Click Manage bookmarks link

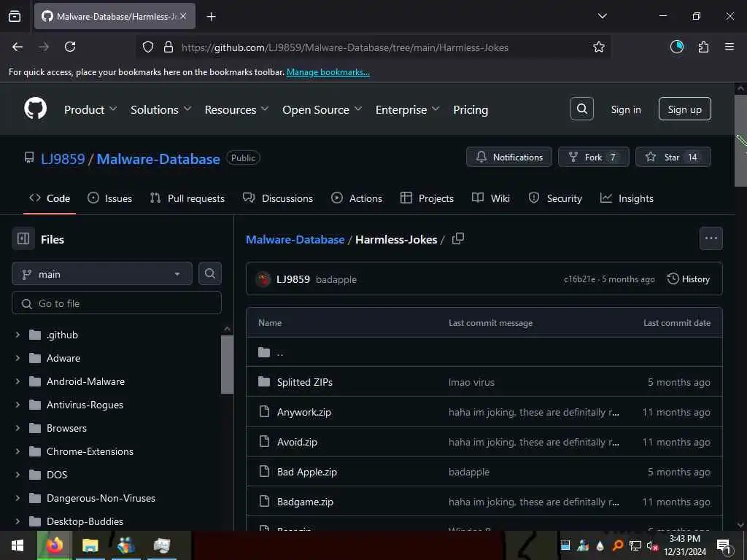328,72
